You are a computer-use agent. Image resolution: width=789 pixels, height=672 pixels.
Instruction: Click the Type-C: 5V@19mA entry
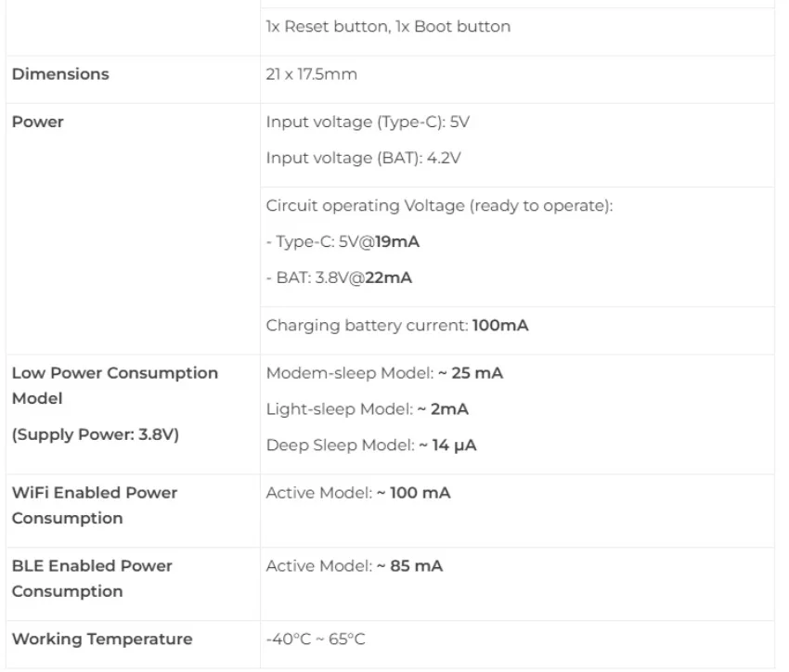(343, 241)
